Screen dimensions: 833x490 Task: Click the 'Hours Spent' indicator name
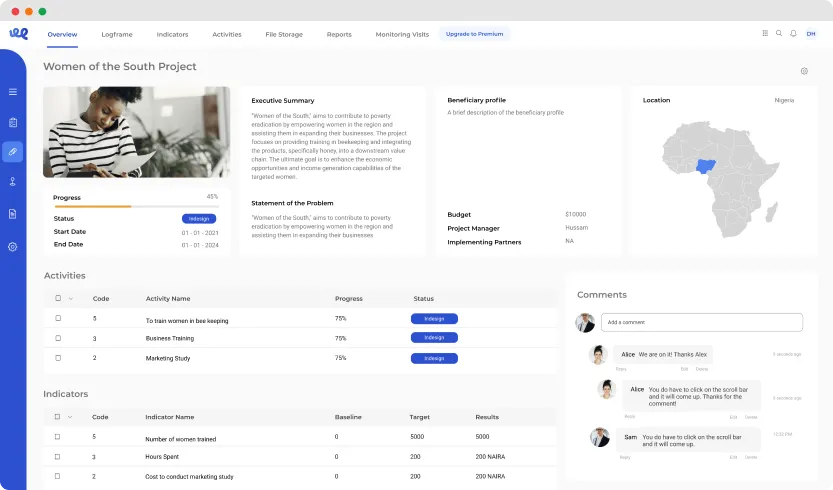[x=162, y=457]
